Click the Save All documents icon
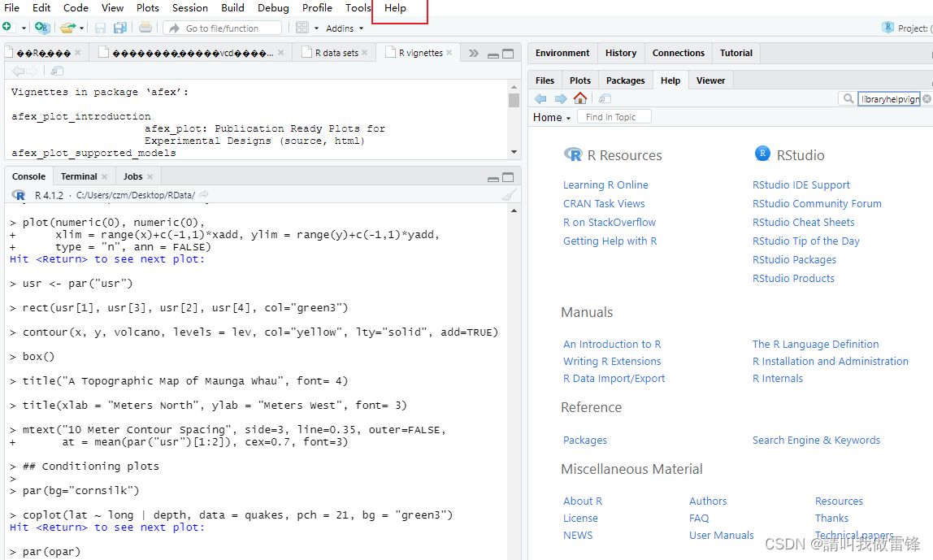This screenshot has height=560, width=933. (x=120, y=28)
